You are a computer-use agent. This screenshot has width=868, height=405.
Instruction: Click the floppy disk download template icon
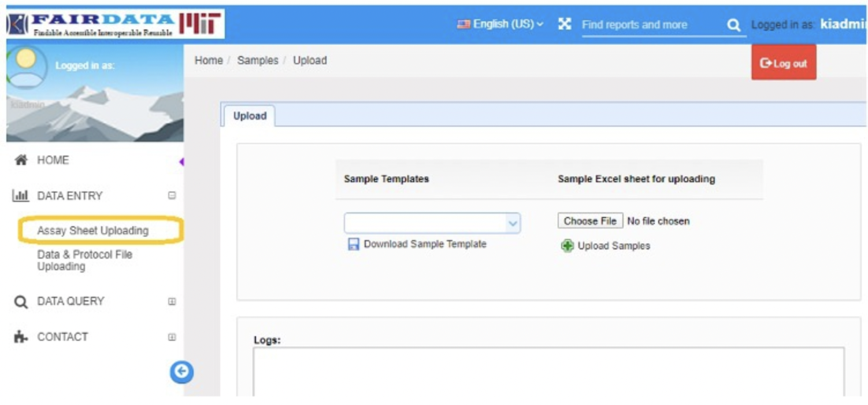coord(353,244)
